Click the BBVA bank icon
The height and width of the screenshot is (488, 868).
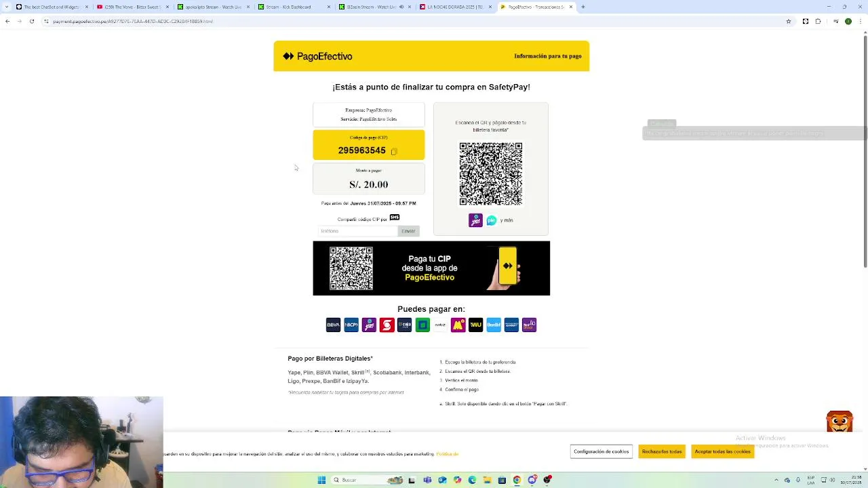333,325
